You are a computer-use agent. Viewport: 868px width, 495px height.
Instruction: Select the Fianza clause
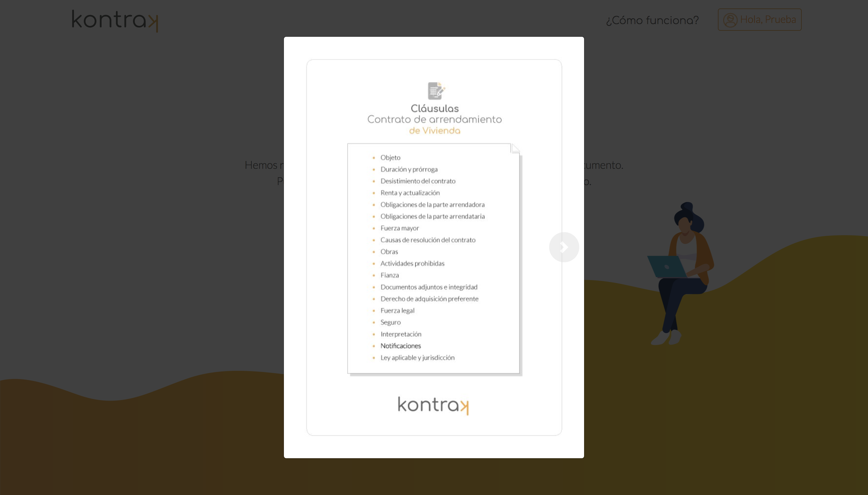[x=389, y=275]
